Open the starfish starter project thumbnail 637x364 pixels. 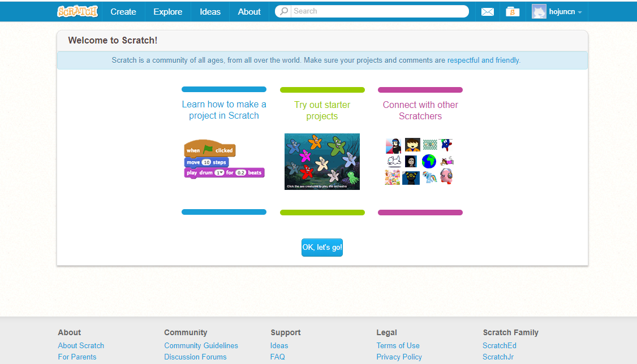click(x=322, y=162)
